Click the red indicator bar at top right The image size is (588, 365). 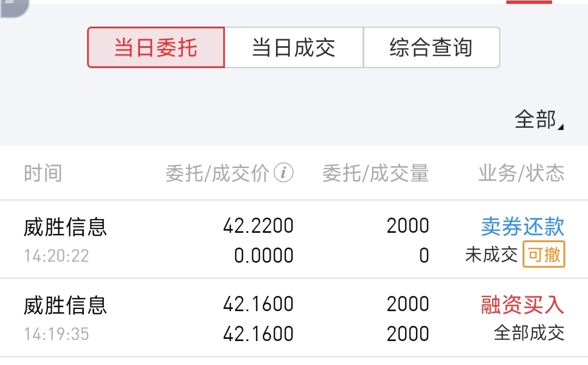pos(529,2)
